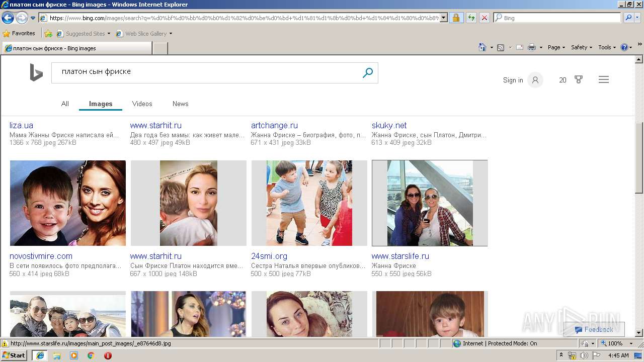Open the skuky.net source link

coord(389,125)
